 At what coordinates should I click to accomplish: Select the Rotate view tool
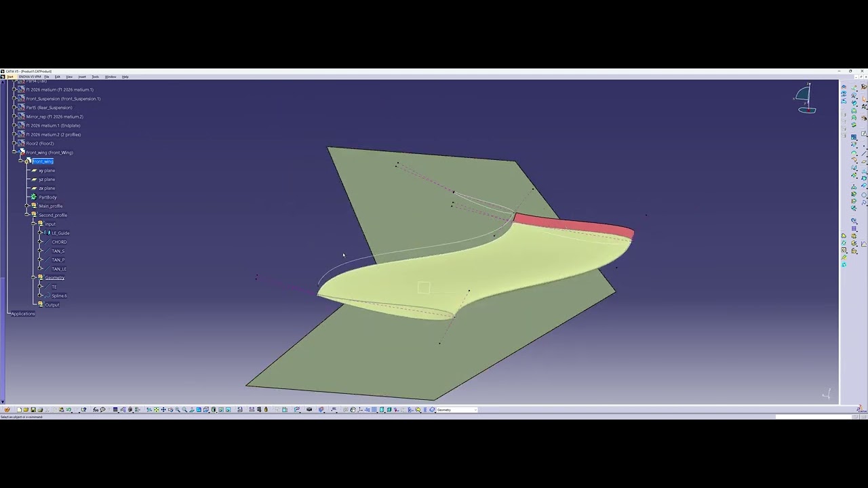(x=170, y=409)
